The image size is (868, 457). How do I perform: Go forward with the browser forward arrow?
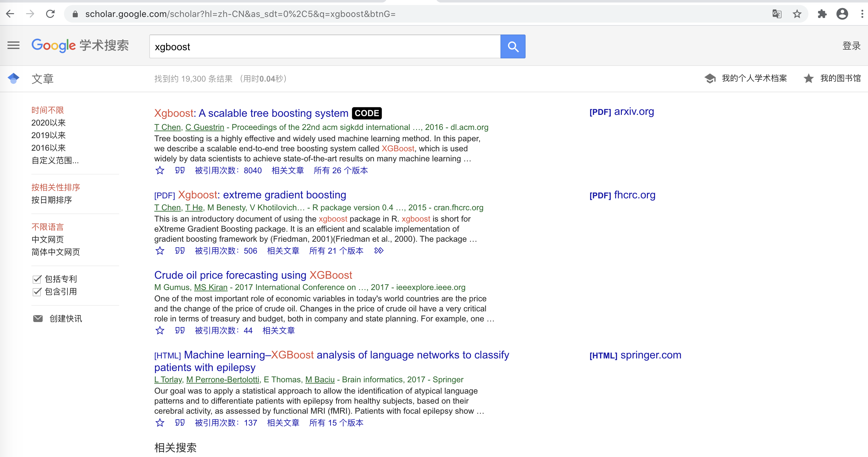(x=30, y=14)
